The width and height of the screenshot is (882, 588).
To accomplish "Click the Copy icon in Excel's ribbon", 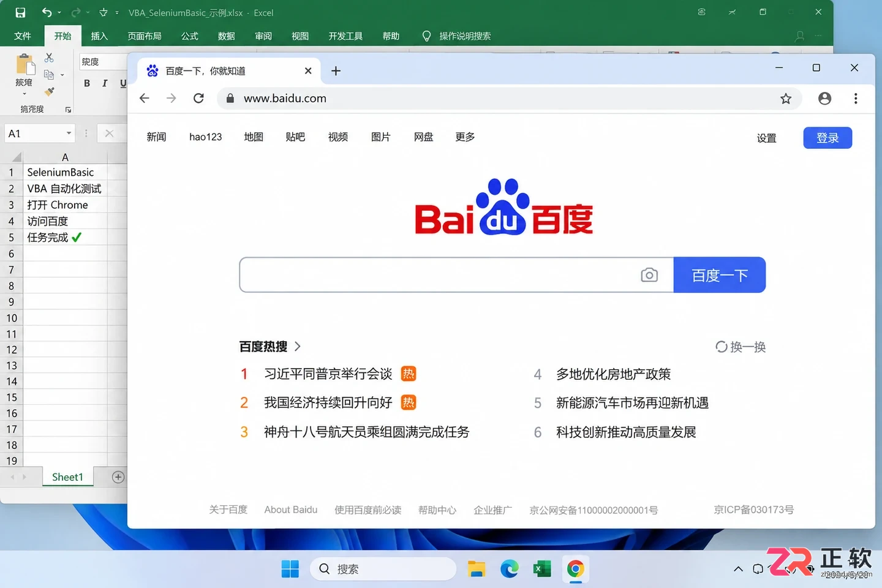I will 49,75.
